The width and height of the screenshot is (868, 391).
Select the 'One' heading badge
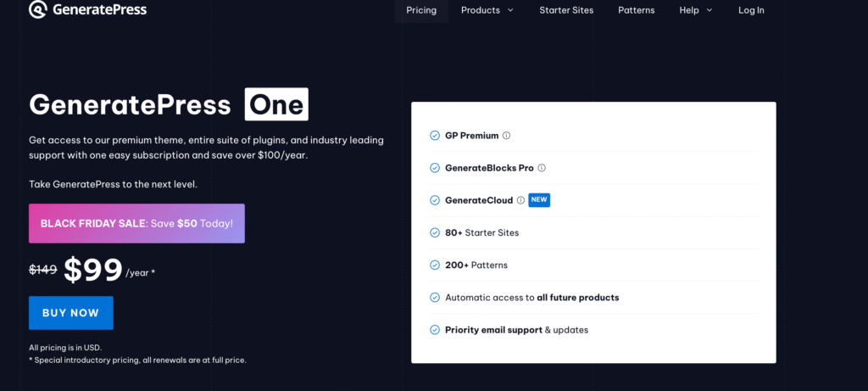pyautogui.click(x=277, y=104)
